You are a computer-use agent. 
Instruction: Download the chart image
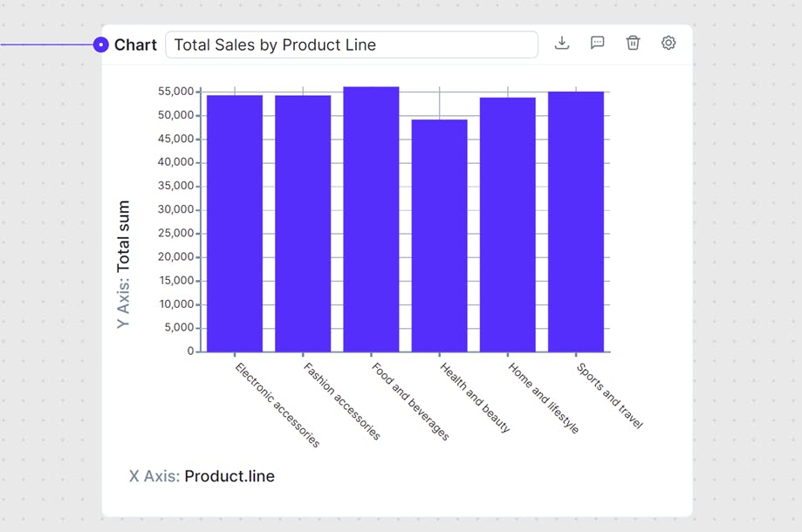(562, 42)
